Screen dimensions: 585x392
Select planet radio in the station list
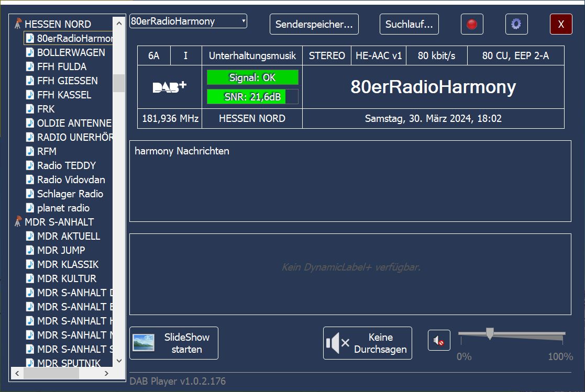coord(63,208)
